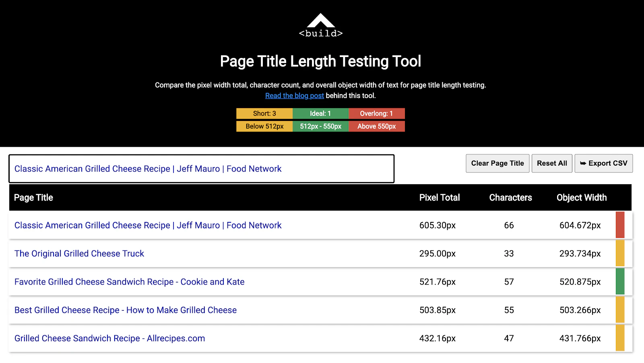Open the Classic American Grilled Cheese Recipe link

tap(147, 225)
